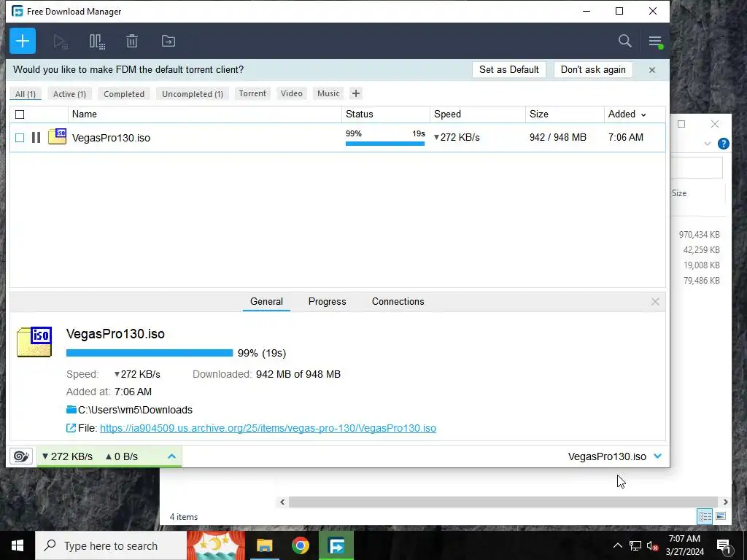Open the archive.org VegasPro130.iso link
The height and width of the screenshot is (560, 747).
click(x=268, y=428)
